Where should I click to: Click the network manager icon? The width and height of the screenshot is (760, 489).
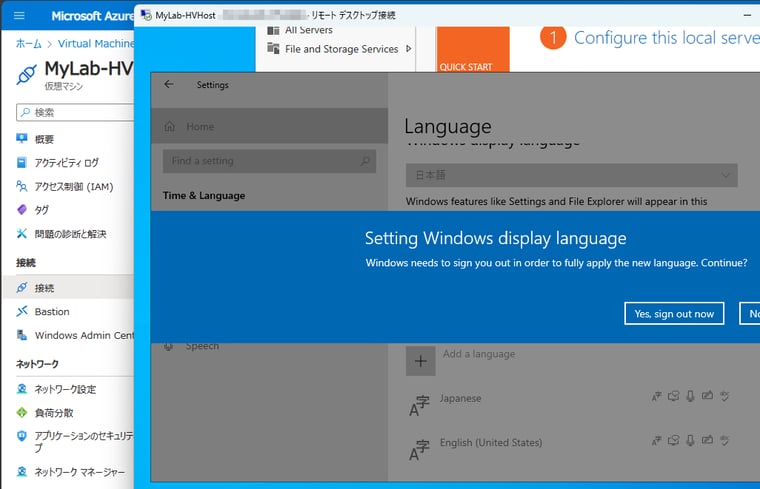(22, 472)
